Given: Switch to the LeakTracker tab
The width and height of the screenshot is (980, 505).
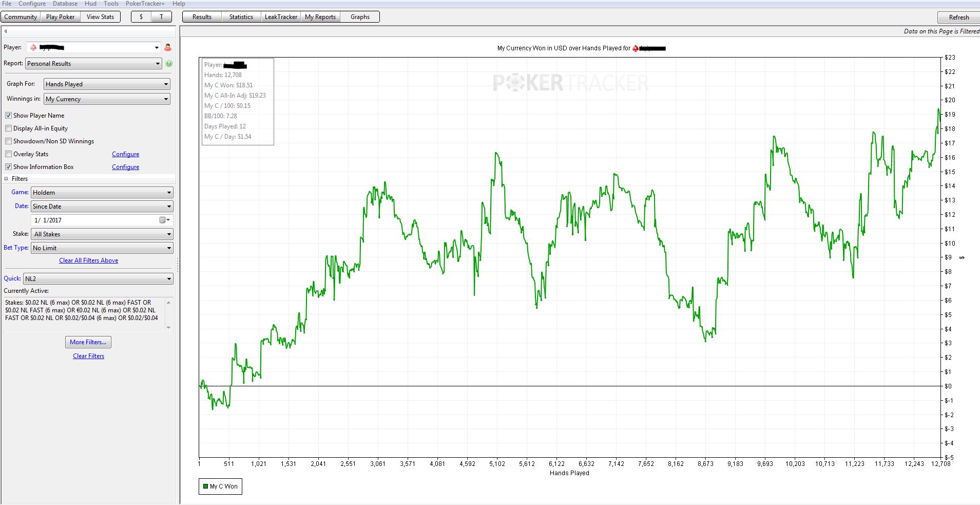Looking at the screenshot, I should [x=281, y=17].
